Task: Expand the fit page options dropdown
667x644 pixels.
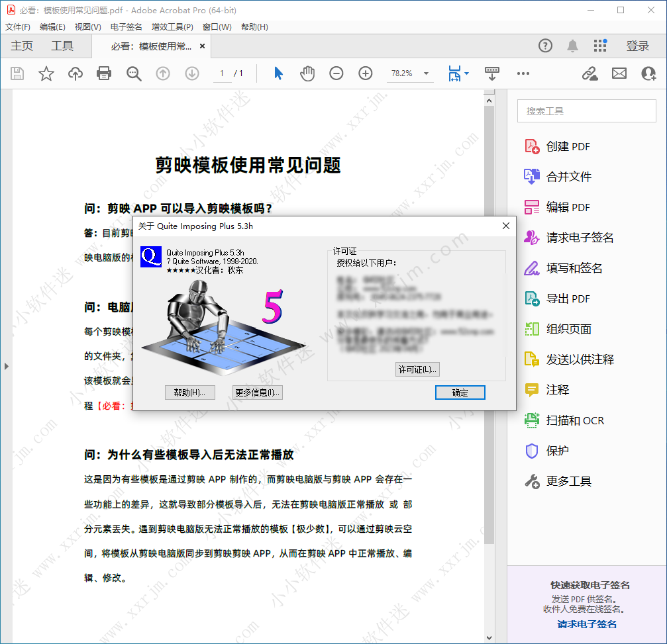Action: (x=467, y=73)
